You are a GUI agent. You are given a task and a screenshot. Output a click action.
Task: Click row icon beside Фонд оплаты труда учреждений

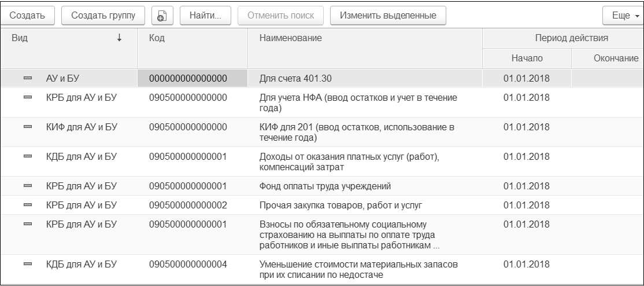[28, 186]
